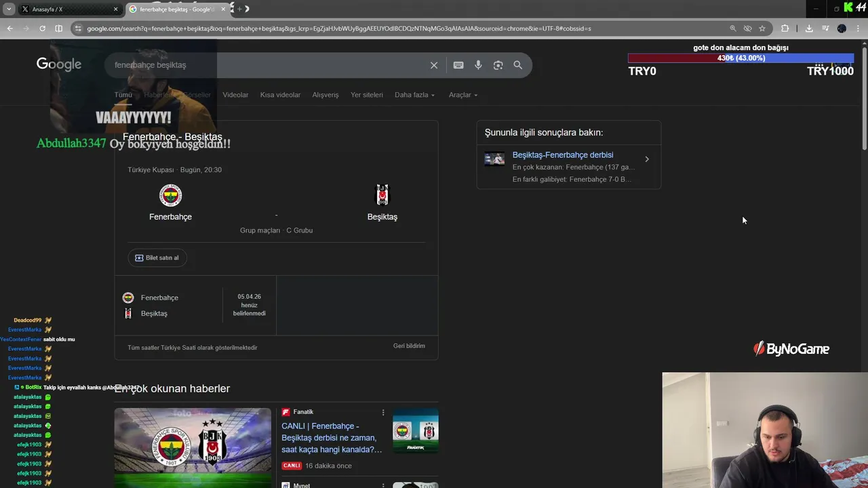Click the Bilet satın al button

[157, 258]
